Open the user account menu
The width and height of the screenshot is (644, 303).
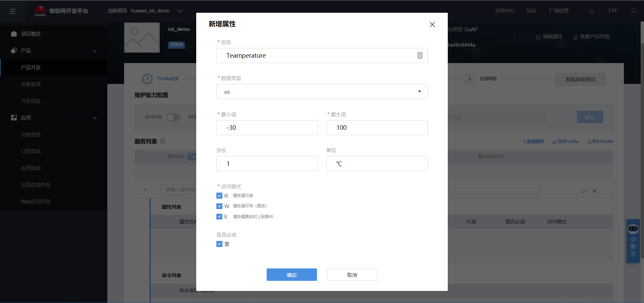[x=634, y=11]
